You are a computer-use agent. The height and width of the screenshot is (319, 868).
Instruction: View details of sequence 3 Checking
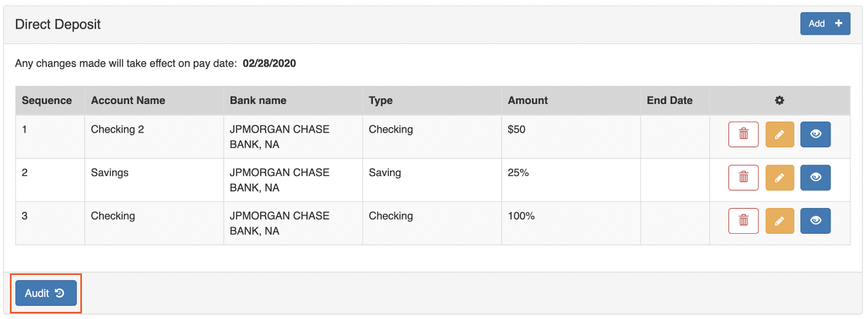(815, 221)
